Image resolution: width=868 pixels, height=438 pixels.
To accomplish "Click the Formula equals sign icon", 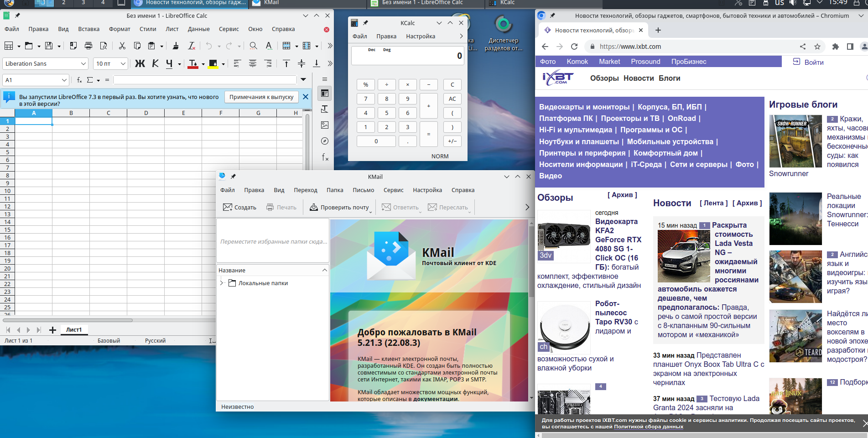I will click(x=107, y=80).
